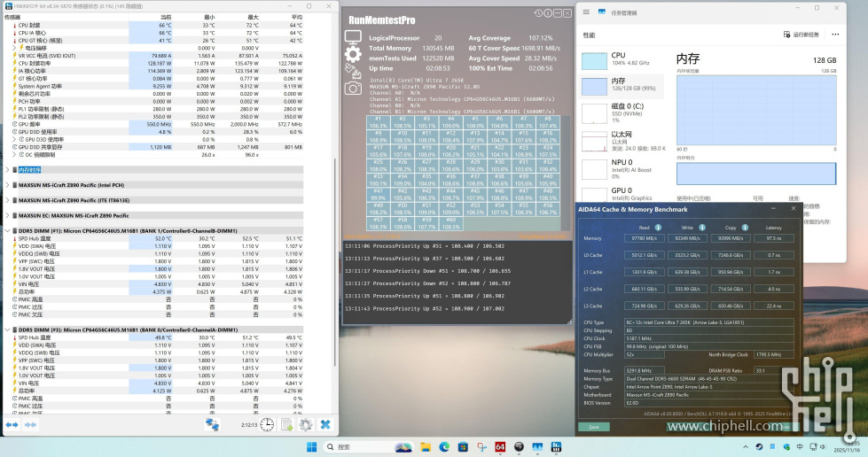
Task: Click RunMemtestPro test cell #1
Action: (x=378, y=122)
